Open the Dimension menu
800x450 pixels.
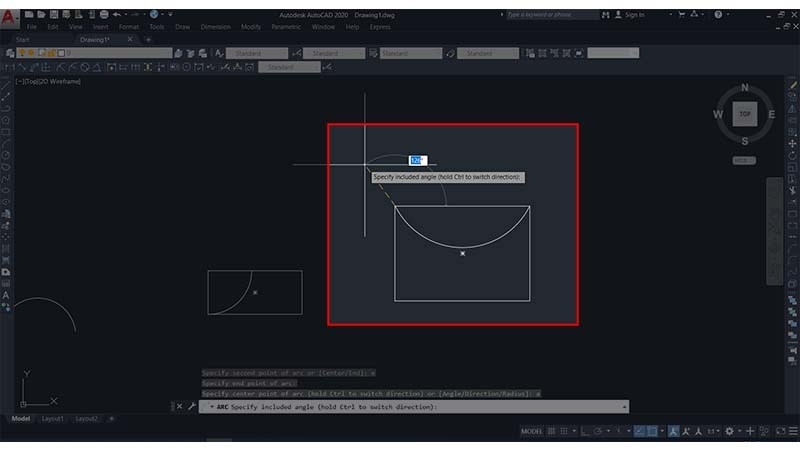(215, 27)
